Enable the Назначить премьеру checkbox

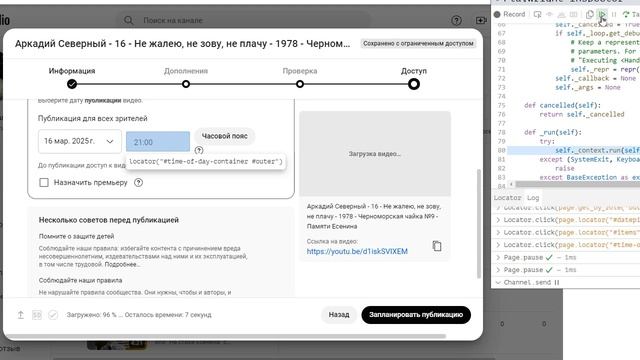point(44,182)
